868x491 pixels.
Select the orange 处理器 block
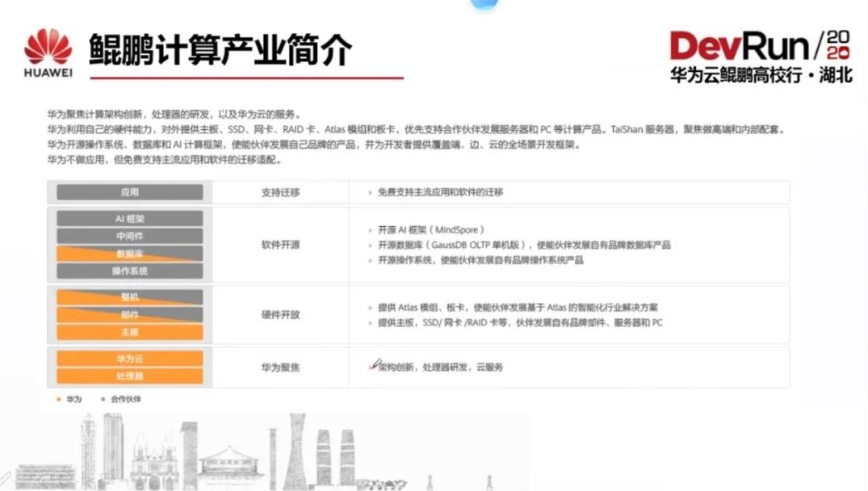129,376
